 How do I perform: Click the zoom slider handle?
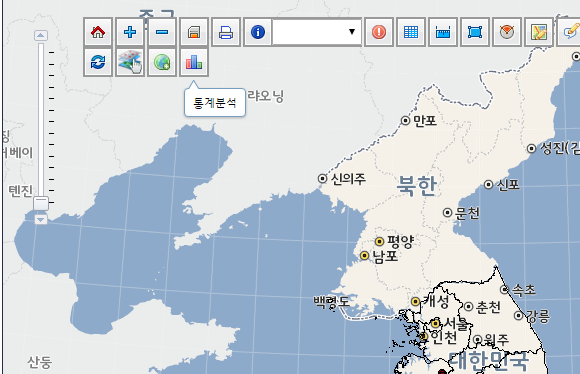click(41, 203)
